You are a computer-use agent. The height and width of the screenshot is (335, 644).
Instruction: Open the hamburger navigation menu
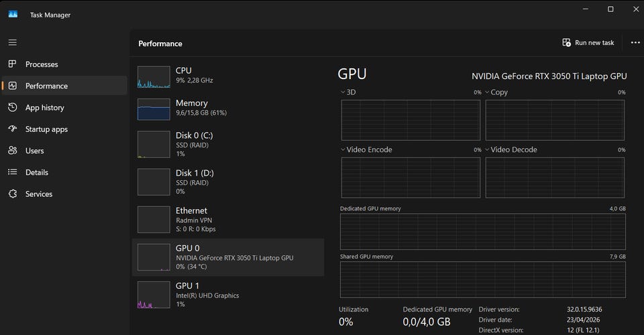[13, 43]
